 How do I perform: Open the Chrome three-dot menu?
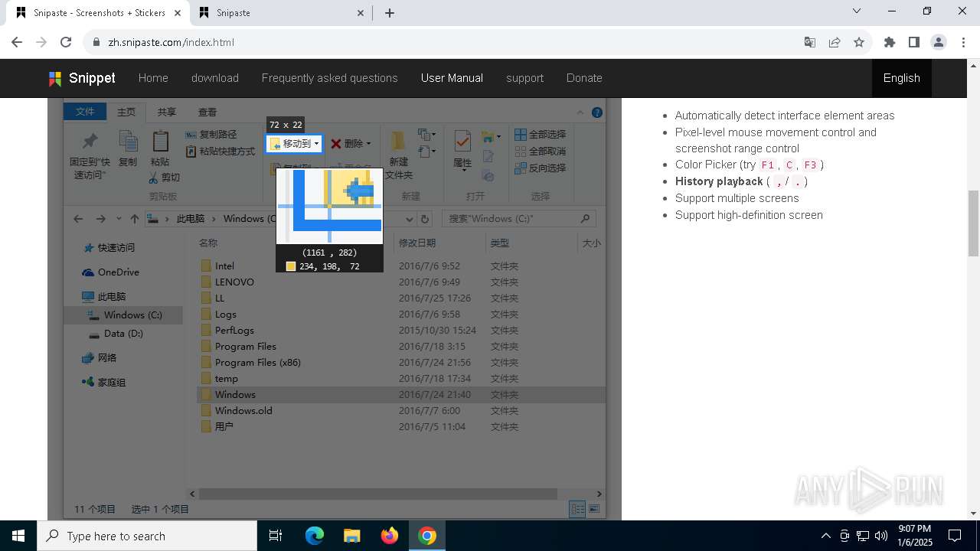963,42
